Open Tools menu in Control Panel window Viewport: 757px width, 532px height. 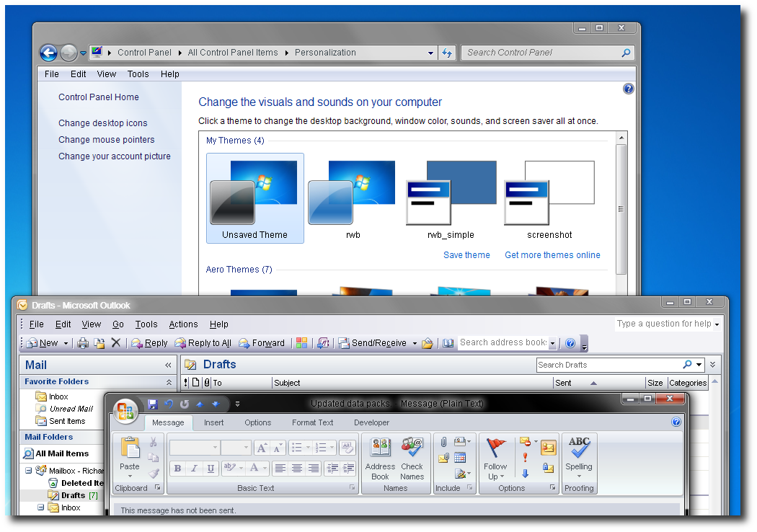tap(138, 74)
